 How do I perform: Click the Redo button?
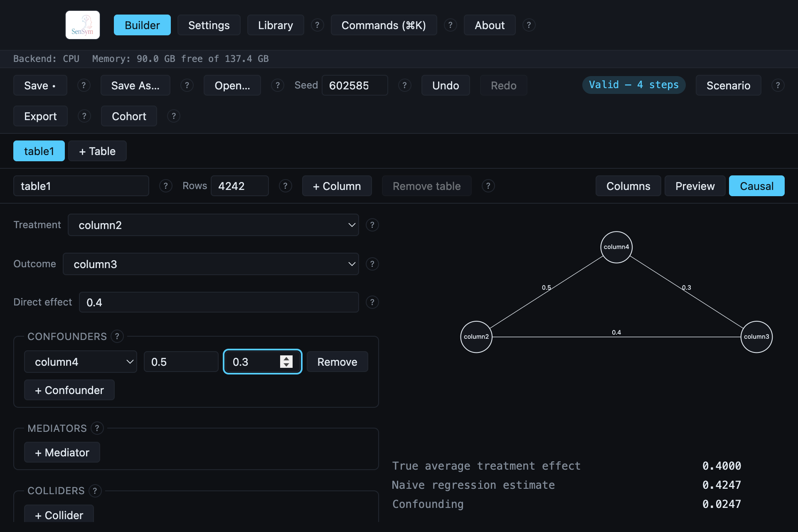pyautogui.click(x=504, y=85)
